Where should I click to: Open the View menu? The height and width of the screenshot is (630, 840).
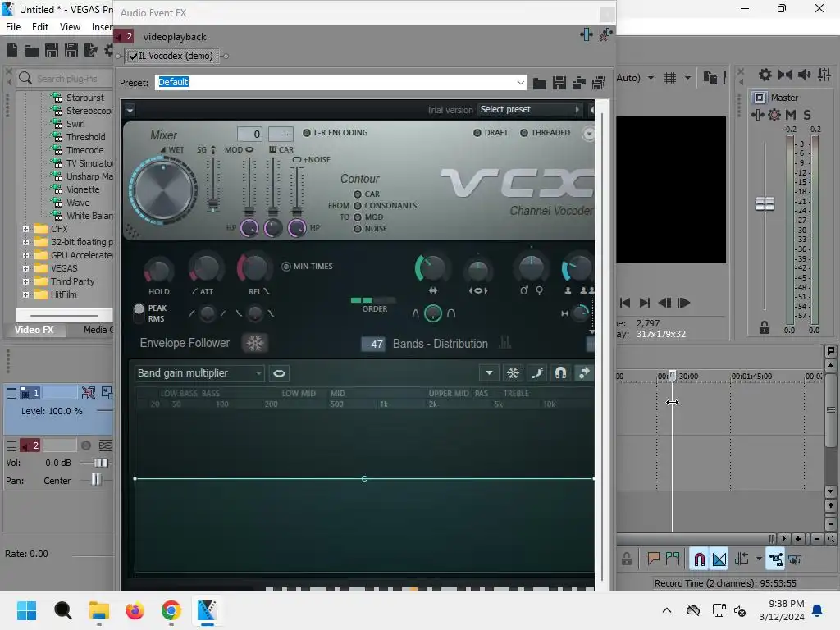[x=70, y=27]
